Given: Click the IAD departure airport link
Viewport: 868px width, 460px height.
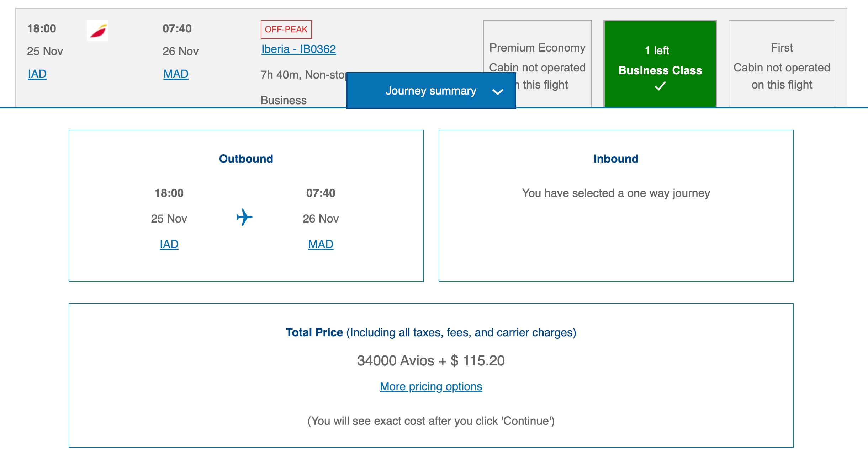Looking at the screenshot, I should [36, 74].
